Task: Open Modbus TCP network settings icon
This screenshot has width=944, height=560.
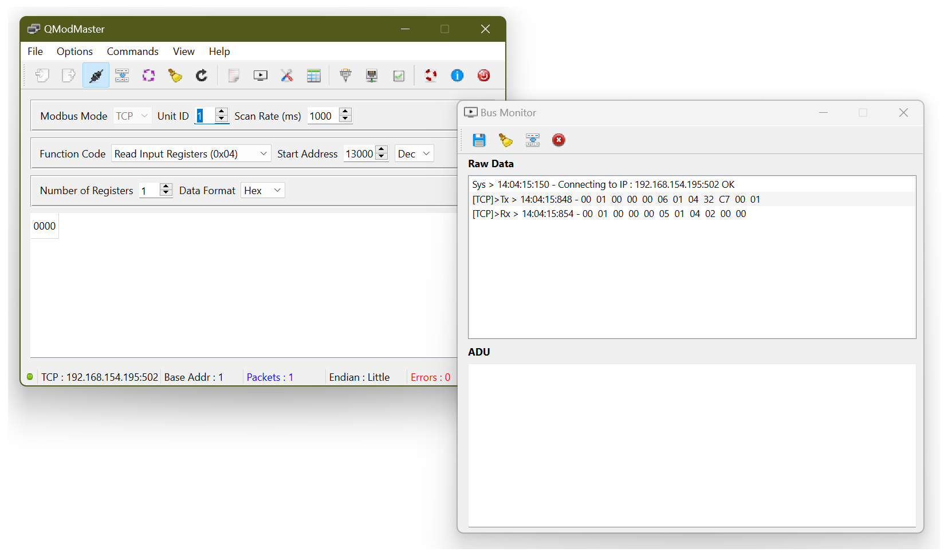Action: pos(372,76)
